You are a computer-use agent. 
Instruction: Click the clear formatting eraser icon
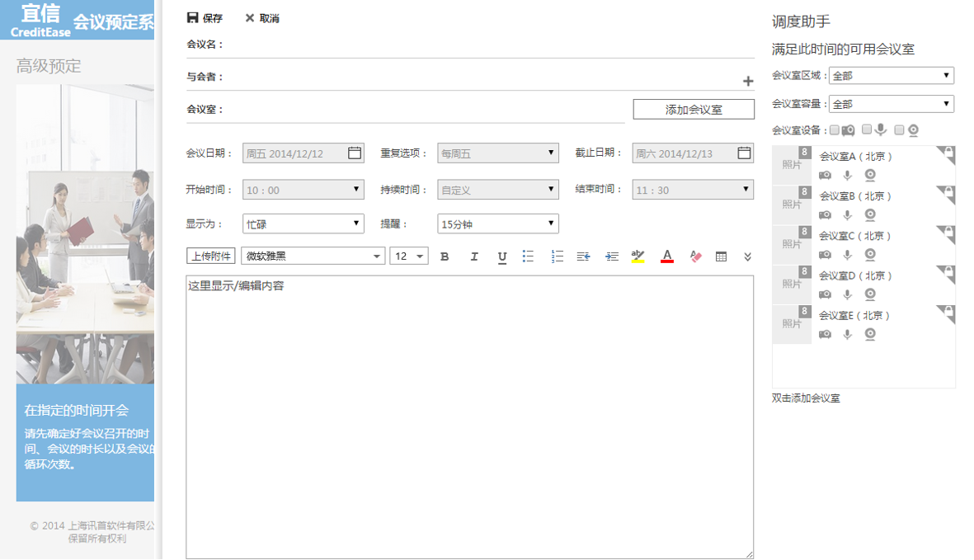(696, 256)
